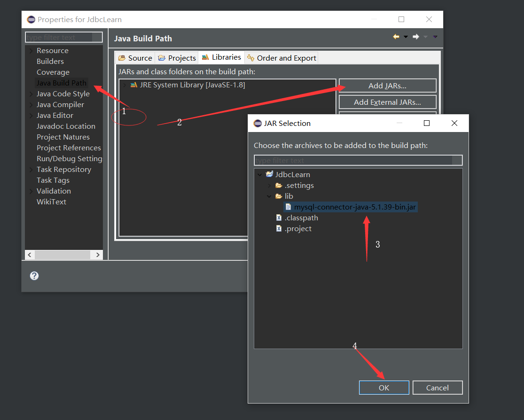Click the .project file icon
Image resolution: width=524 pixels, height=420 pixels.
279,228
